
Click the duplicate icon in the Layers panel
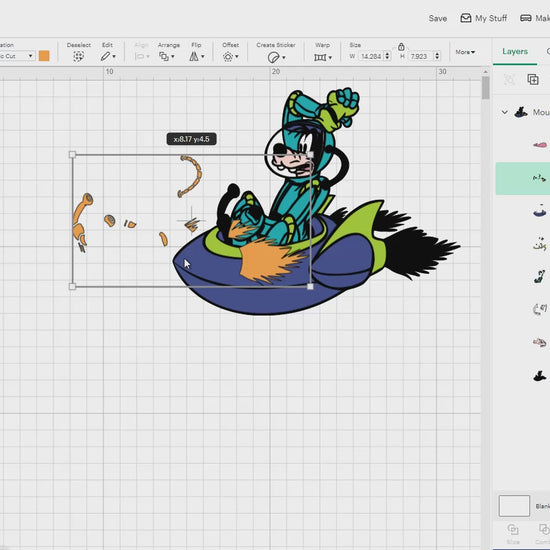(533, 79)
